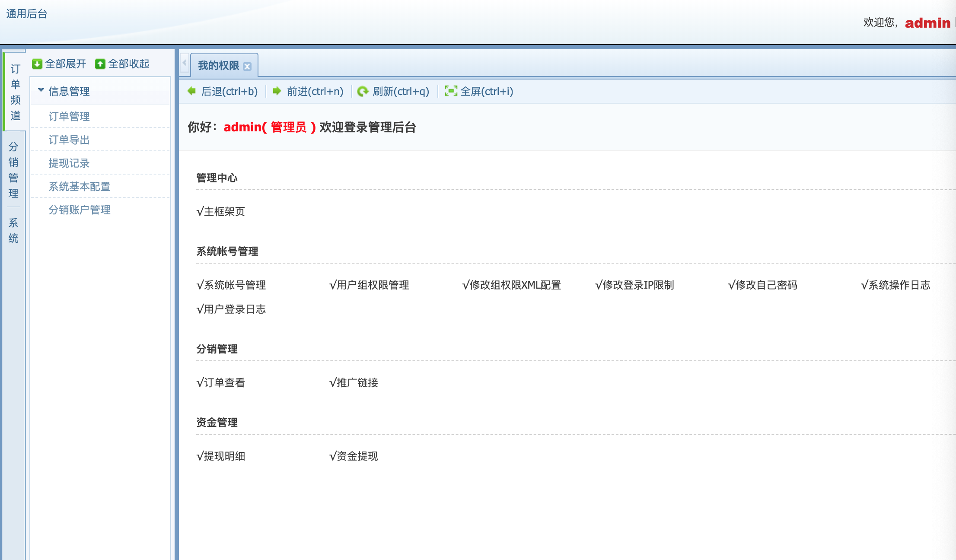
Task: Click the admin username in header
Action: tap(927, 23)
